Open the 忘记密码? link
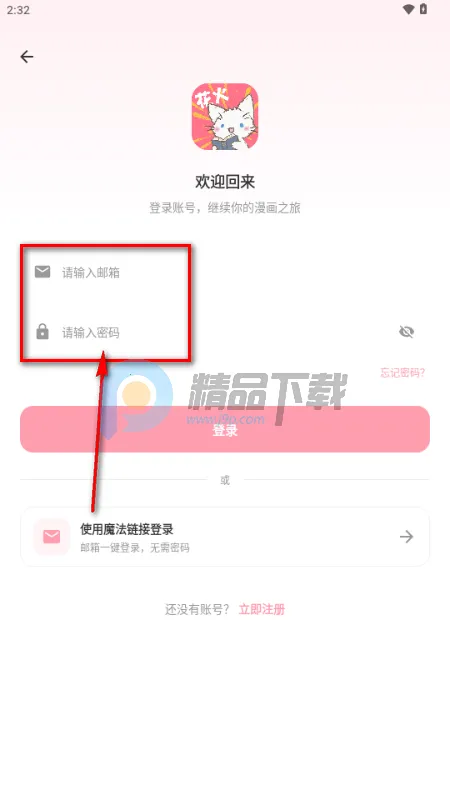450x800 pixels. point(403,373)
